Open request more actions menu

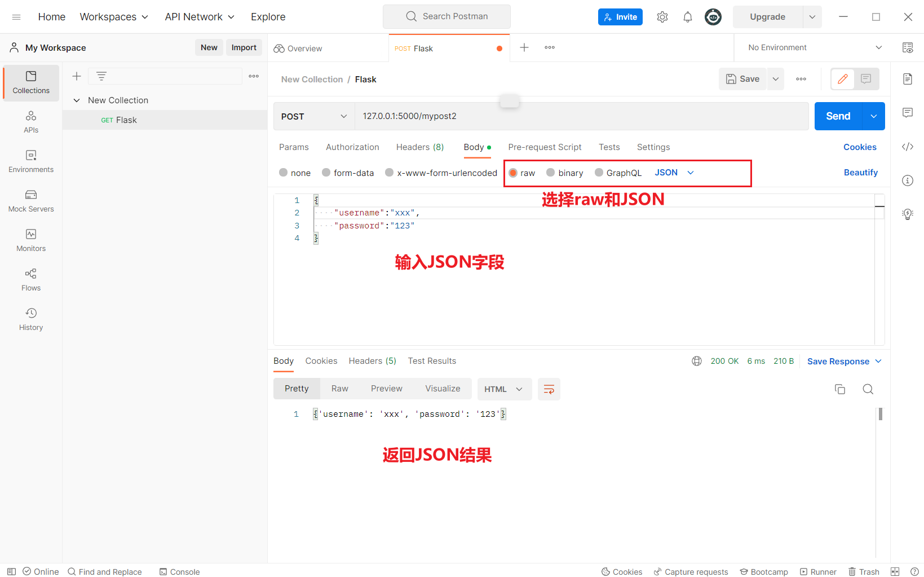801,79
